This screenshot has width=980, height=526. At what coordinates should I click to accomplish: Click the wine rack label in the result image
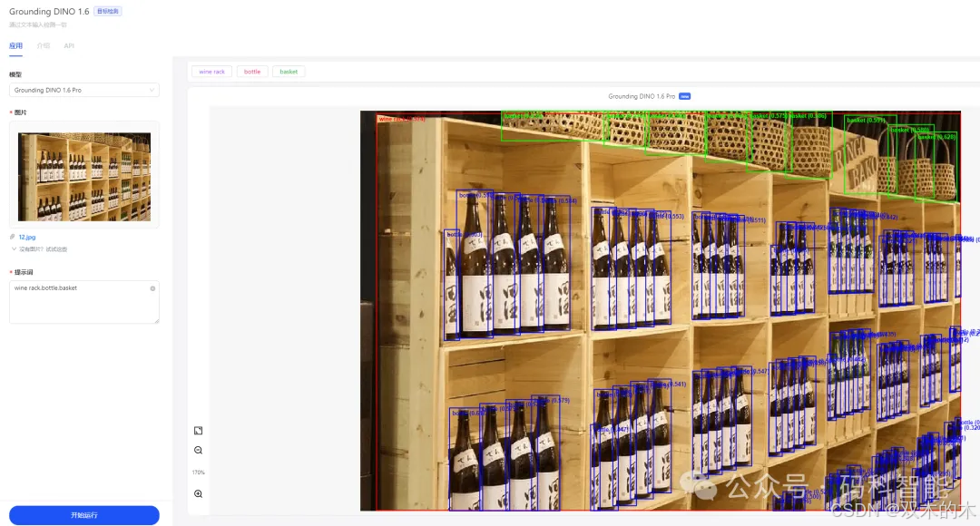[401, 119]
